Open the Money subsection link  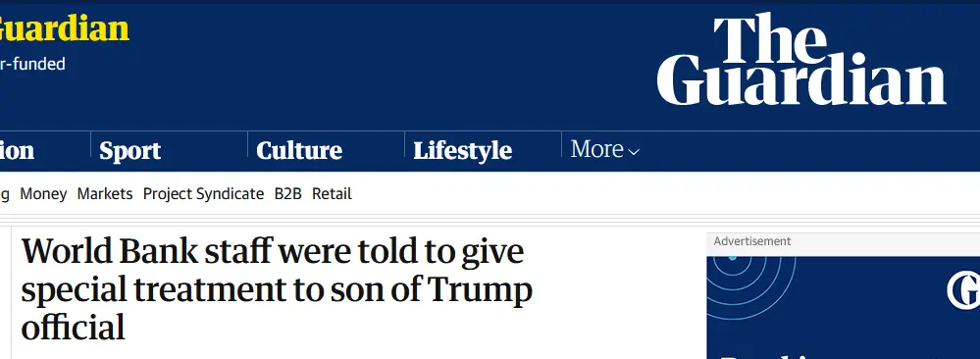[x=43, y=194]
